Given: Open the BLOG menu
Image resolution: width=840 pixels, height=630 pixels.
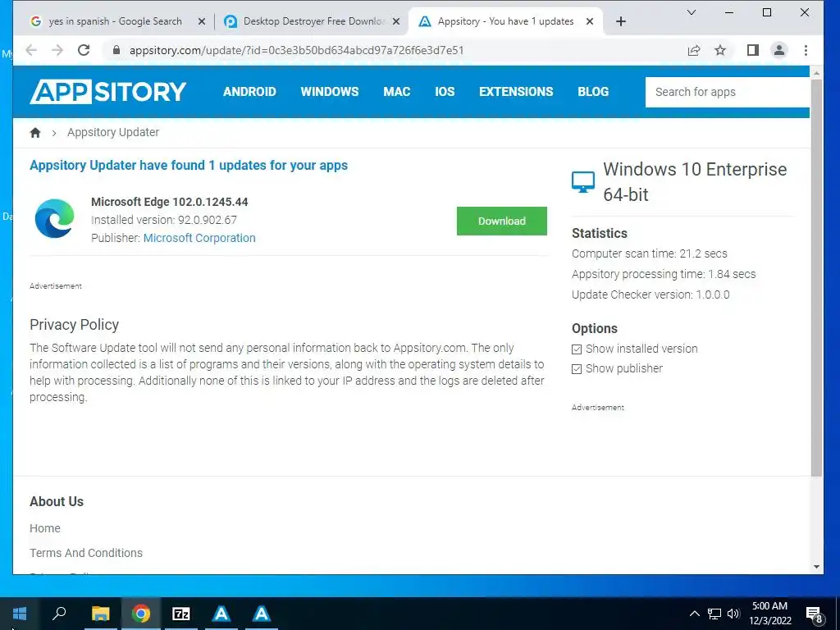Looking at the screenshot, I should [593, 92].
